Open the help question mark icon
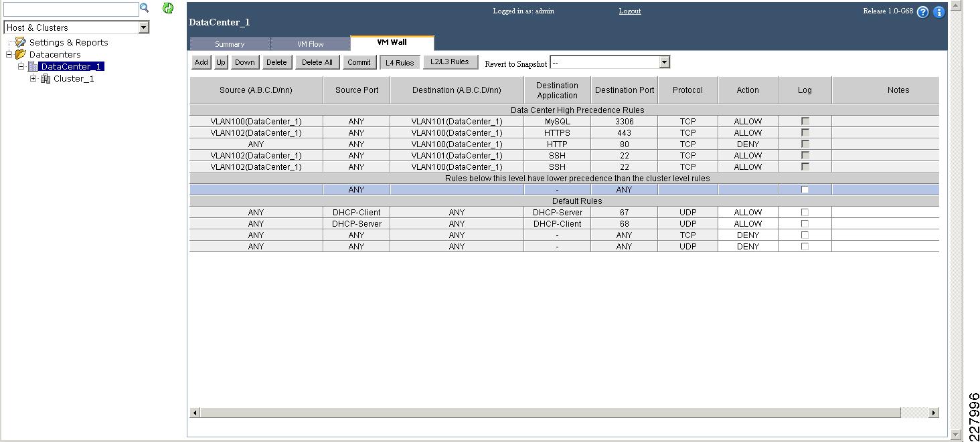 (x=922, y=12)
